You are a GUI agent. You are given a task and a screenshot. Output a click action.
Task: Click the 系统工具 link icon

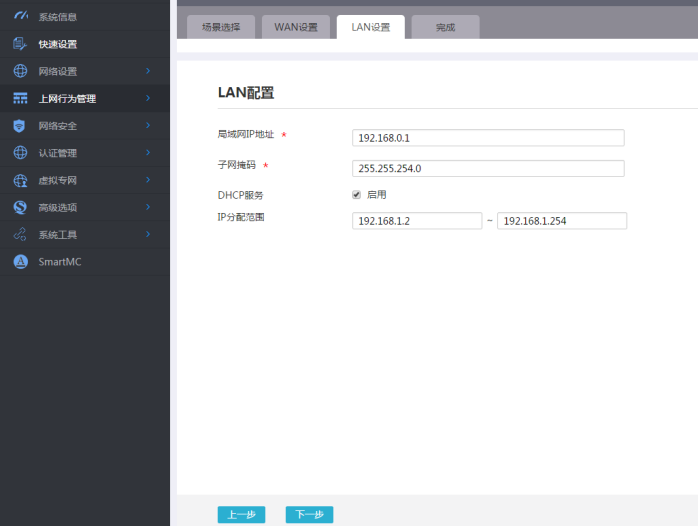pyautogui.click(x=20, y=234)
